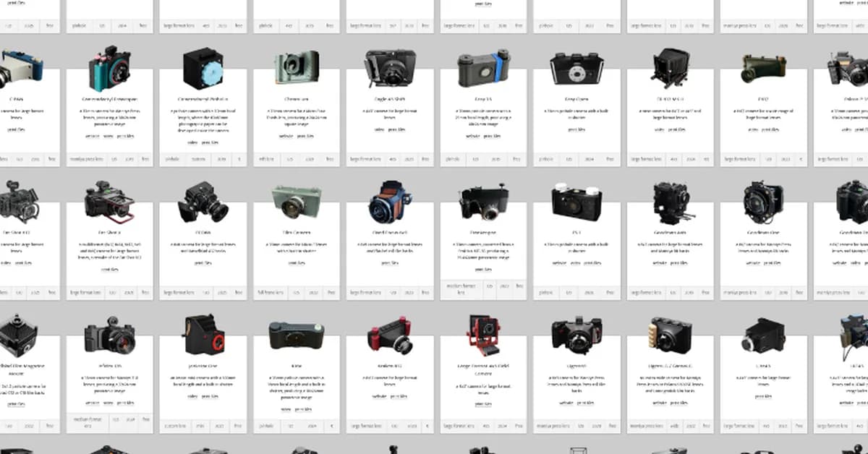This screenshot has height=454, width=868.
Task: Click the Chroma camera thumbnail image
Action: pyautogui.click(x=295, y=67)
